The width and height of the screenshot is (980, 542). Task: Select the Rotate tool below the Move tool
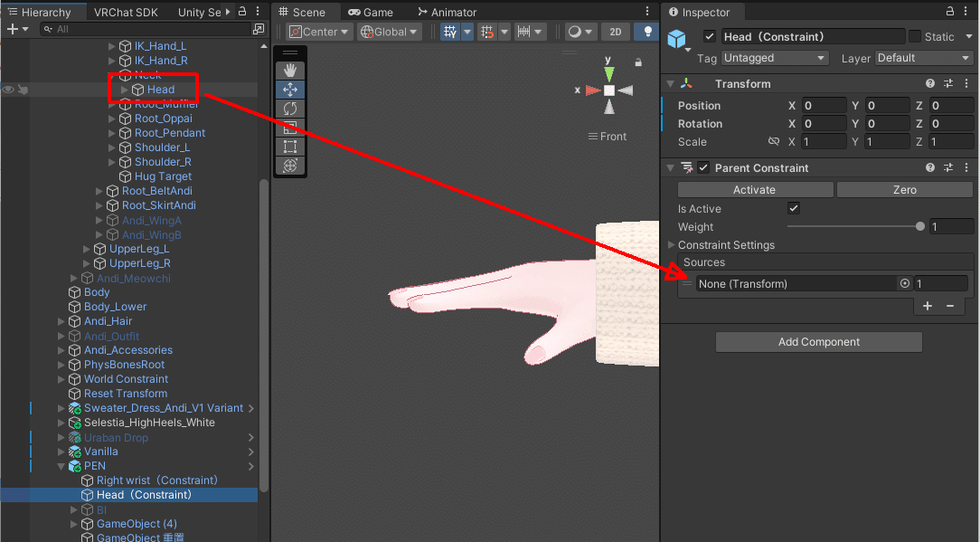(x=290, y=109)
